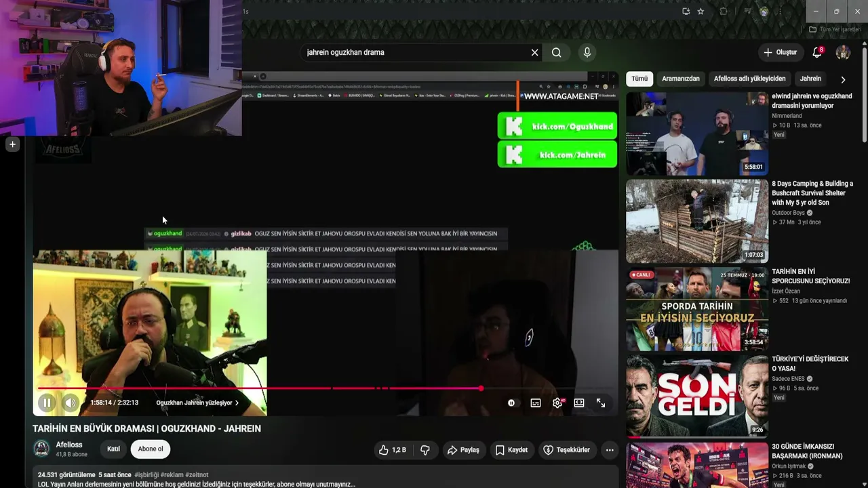Image resolution: width=868 pixels, height=488 pixels.
Task: Click the Orkun Işıtmak channel name
Action: click(789, 466)
